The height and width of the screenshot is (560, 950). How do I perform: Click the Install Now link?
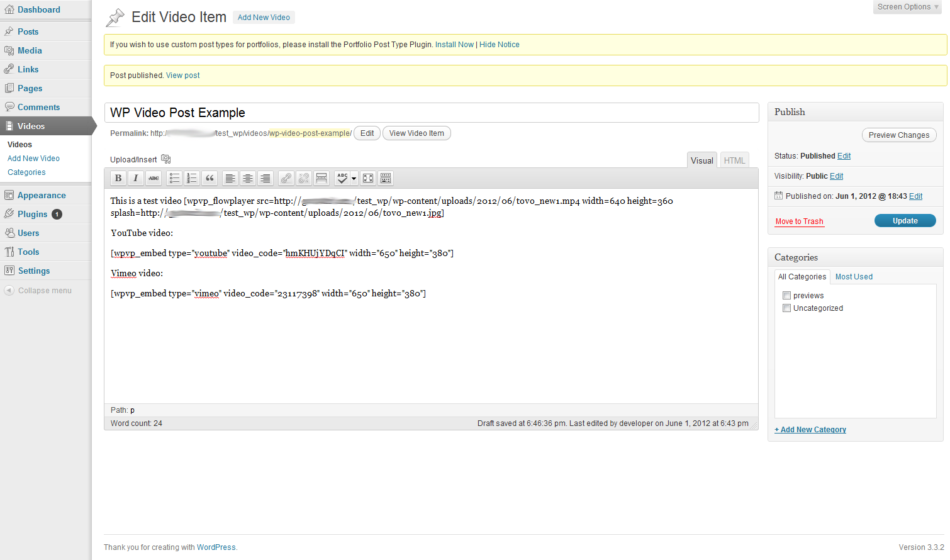click(x=454, y=45)
